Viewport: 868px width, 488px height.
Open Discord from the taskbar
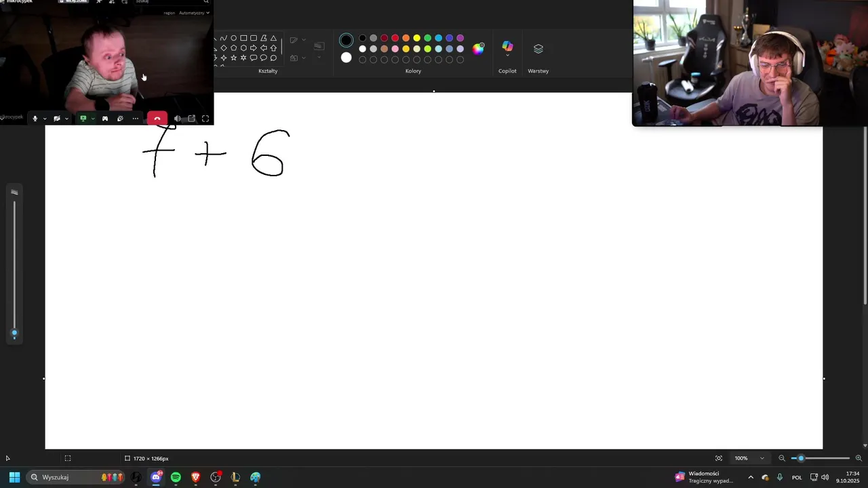156,477
